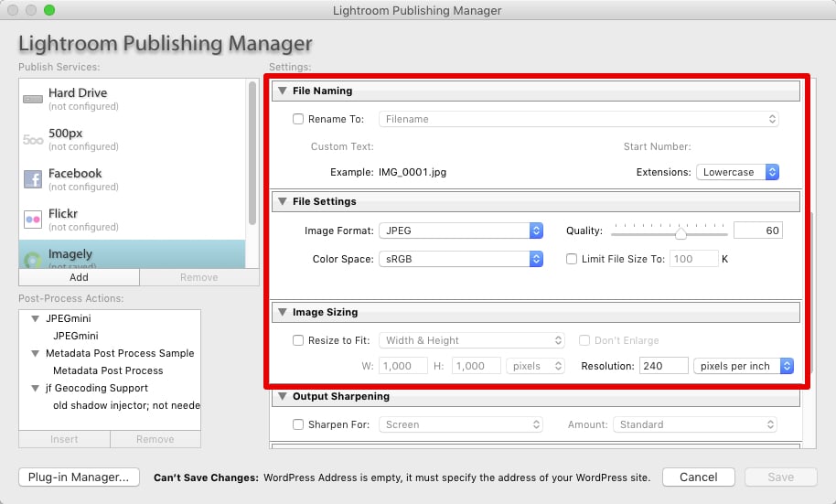This screenshot has width=836, height=504.
Task: Tick Limit File Size To checkbox
Action: point(572,259)
